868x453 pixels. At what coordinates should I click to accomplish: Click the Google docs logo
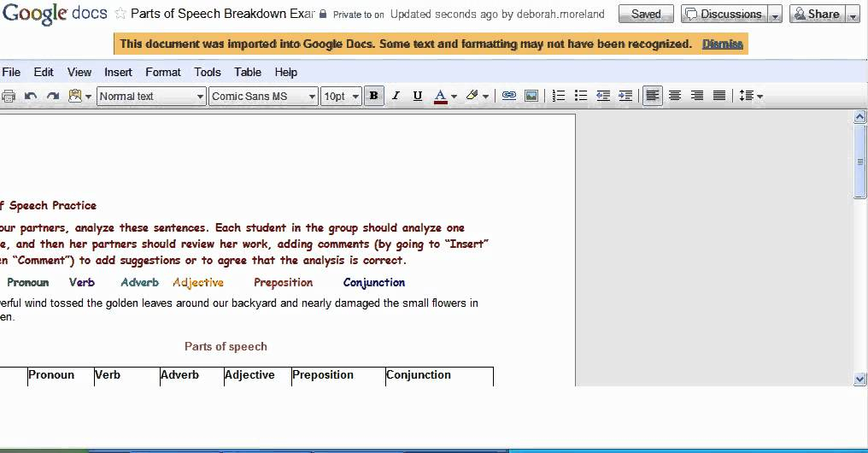pos(55,14)
